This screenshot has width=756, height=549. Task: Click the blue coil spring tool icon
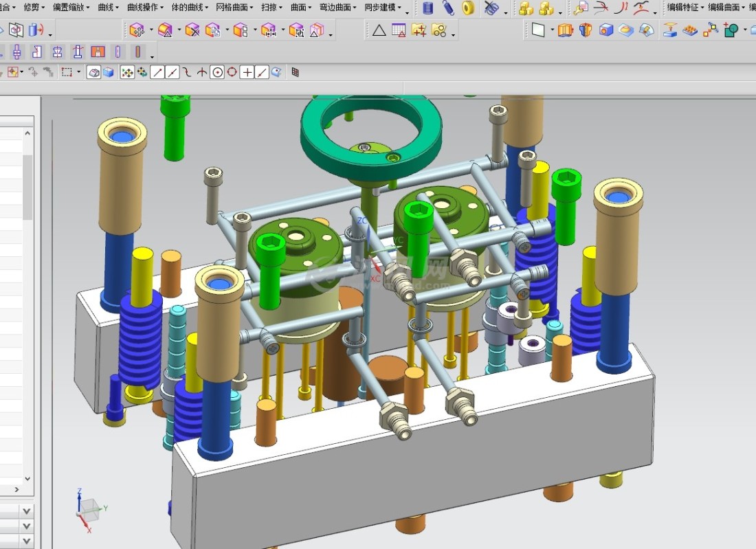coord(427,8)
